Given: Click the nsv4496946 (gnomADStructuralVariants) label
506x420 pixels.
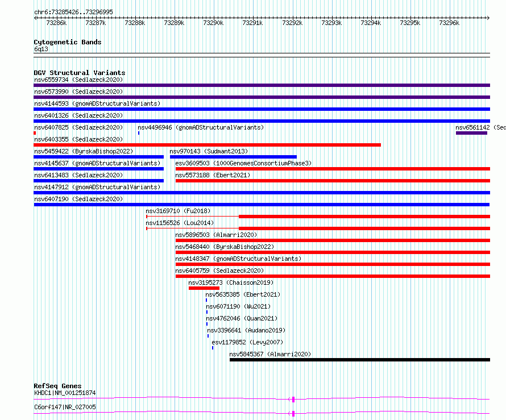Looking at the screenshot, I should click(x=201, y=127).
